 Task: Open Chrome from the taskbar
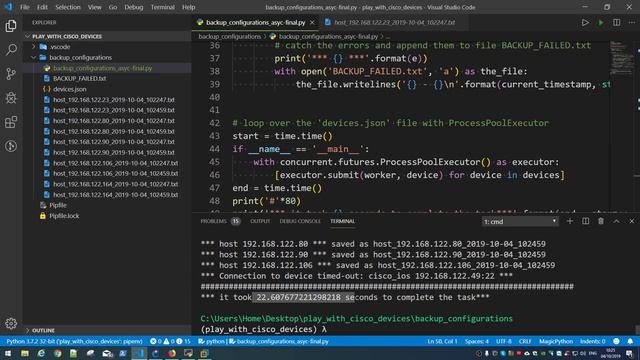[x=58, y=353]
